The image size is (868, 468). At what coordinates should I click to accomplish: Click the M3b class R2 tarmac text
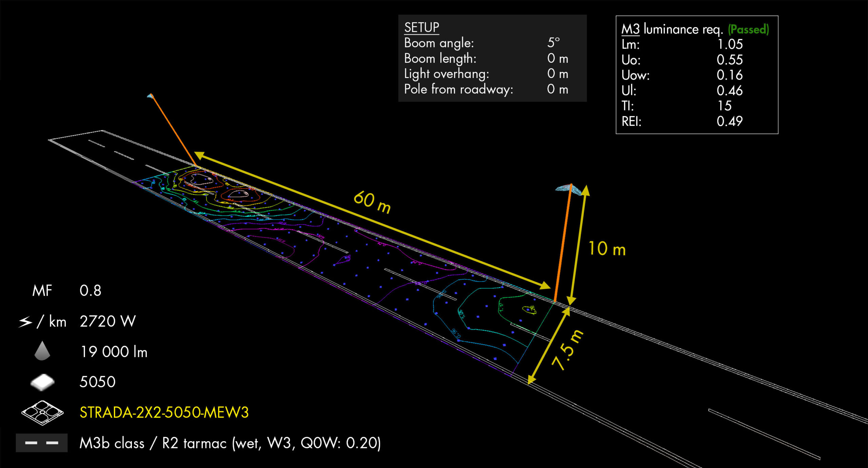tap(230, 443)
